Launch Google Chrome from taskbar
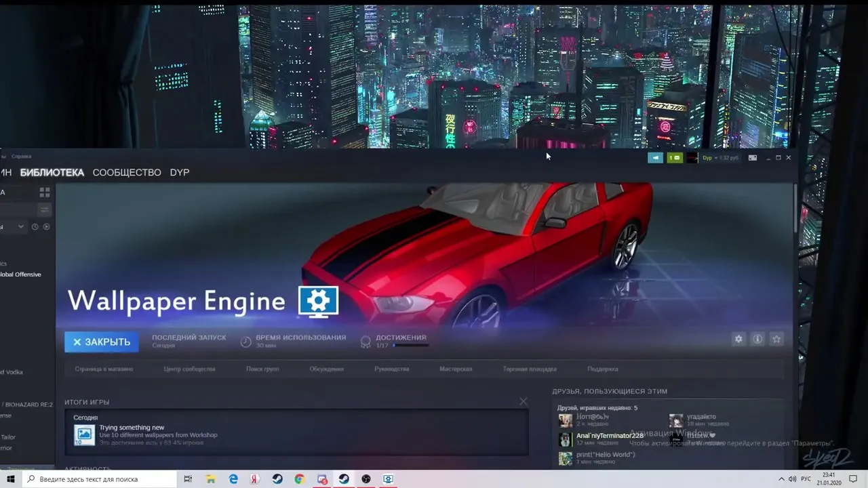 coord(299,479)
